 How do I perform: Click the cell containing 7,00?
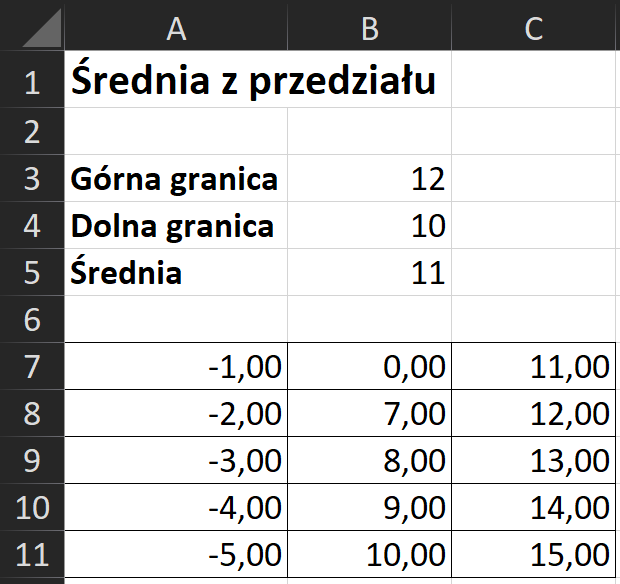tap(370, 413)
